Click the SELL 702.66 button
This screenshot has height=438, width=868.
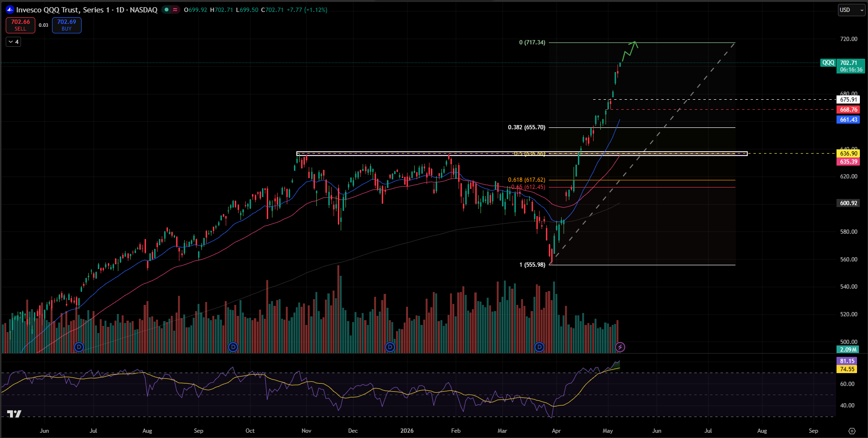pos(21,25)
